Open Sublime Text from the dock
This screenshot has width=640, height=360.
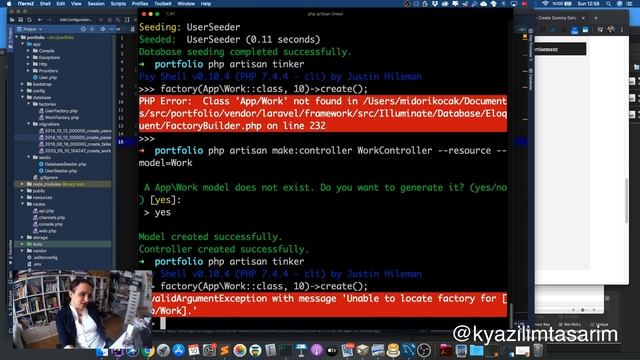click(224, 350)
